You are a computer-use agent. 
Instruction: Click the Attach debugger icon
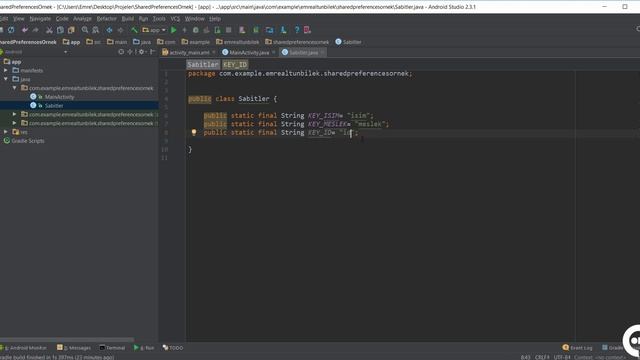point(218,30)
